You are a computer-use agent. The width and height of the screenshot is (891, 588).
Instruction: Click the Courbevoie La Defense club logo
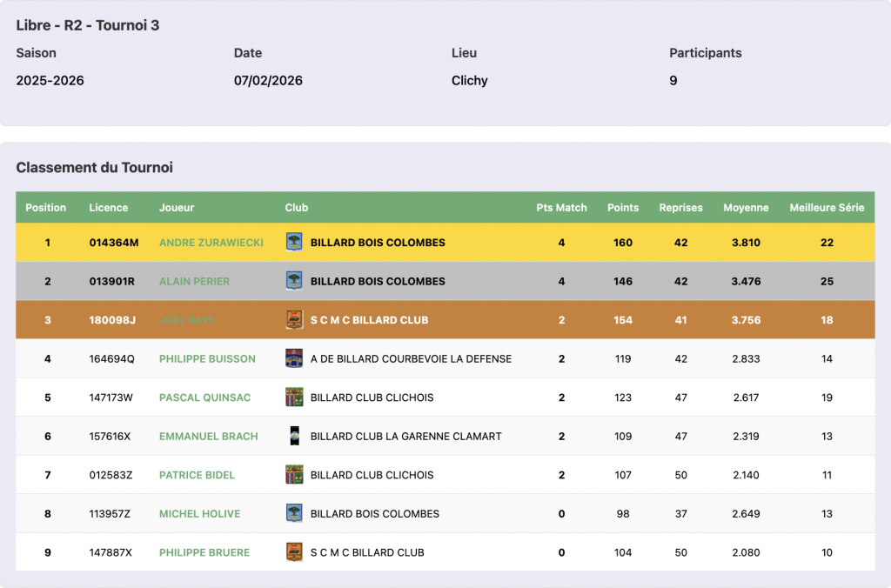tap(294, 358)
